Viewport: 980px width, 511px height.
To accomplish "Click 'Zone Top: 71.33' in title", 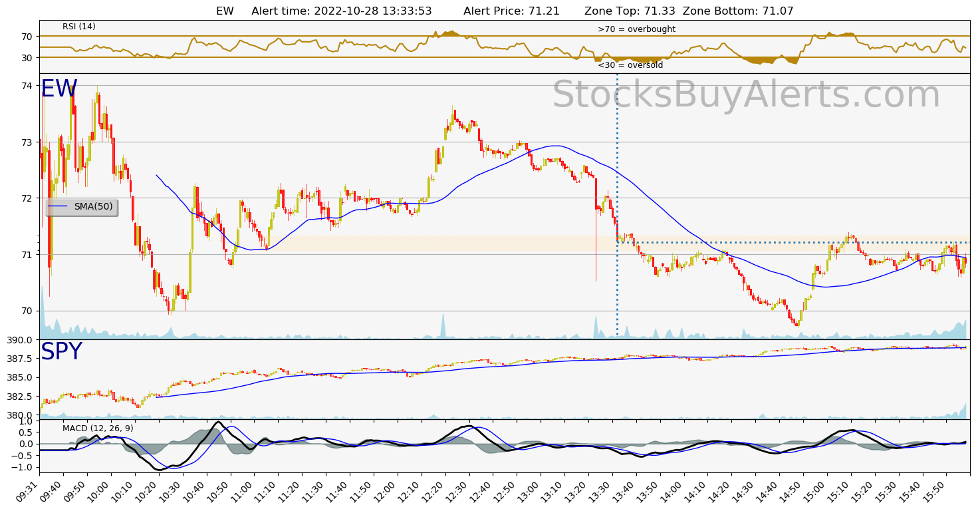I will click(630, 11).
